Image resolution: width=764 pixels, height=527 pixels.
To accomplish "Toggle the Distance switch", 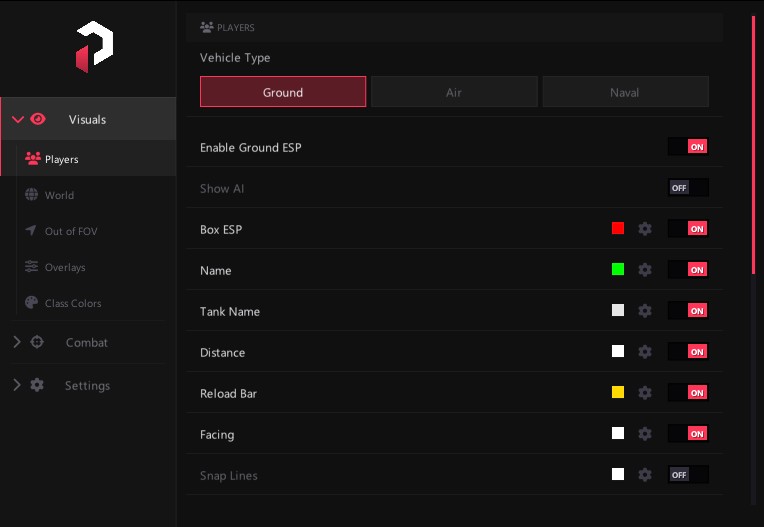I will [688, 351].
